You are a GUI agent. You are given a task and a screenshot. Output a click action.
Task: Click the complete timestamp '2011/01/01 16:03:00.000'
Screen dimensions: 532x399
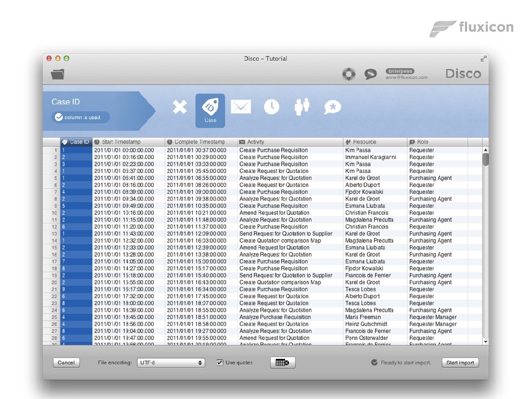tap(196, 241)
